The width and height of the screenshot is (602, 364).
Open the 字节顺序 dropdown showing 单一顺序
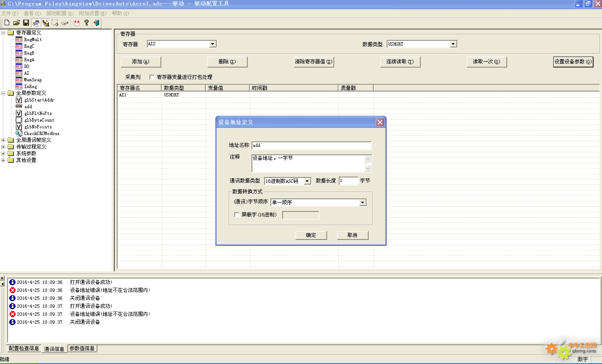pos(363,203)
